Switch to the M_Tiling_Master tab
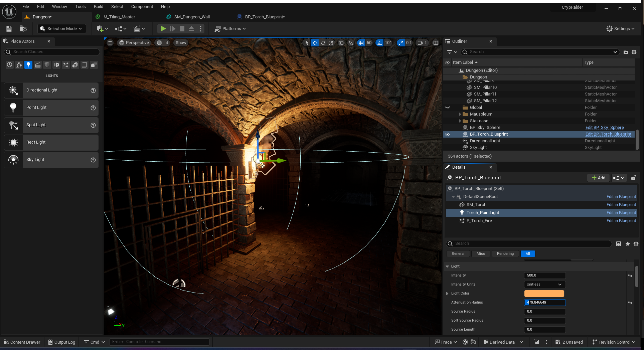Screen dimensions: 644x350 [119, 17]
